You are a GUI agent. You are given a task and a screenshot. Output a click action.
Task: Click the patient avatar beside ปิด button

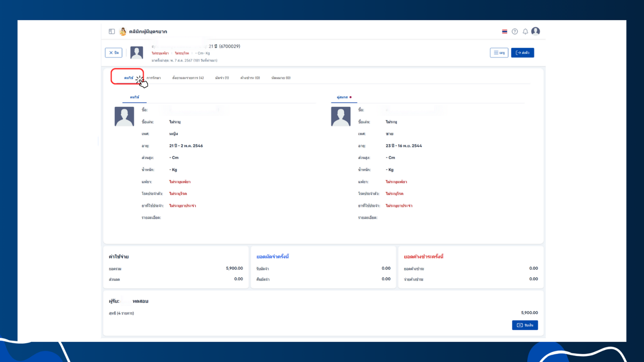click(x=137, y=53)
